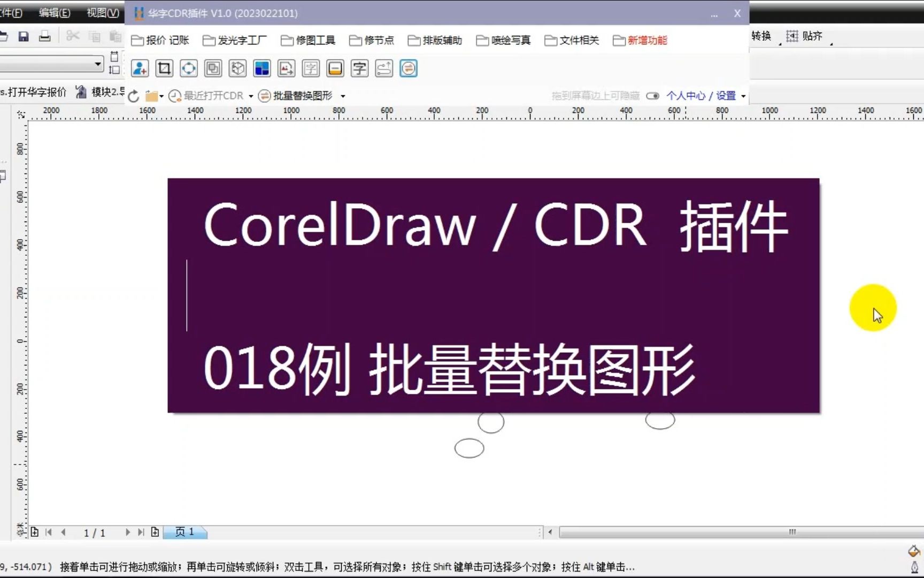Open 个人中心 / 设置 link
The width and height of the screenshot is (924, 578).
[702, 95]
